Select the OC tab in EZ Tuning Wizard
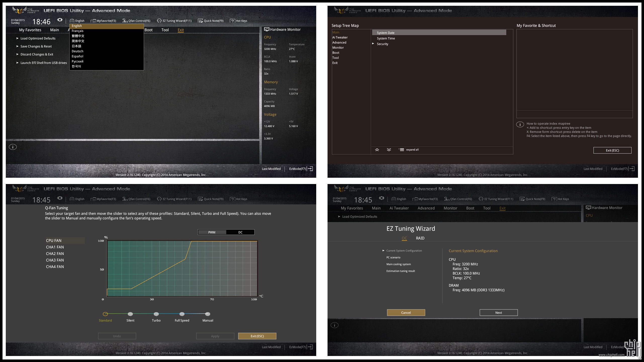This screenshot has width=644, height=362. pos(404,238)
